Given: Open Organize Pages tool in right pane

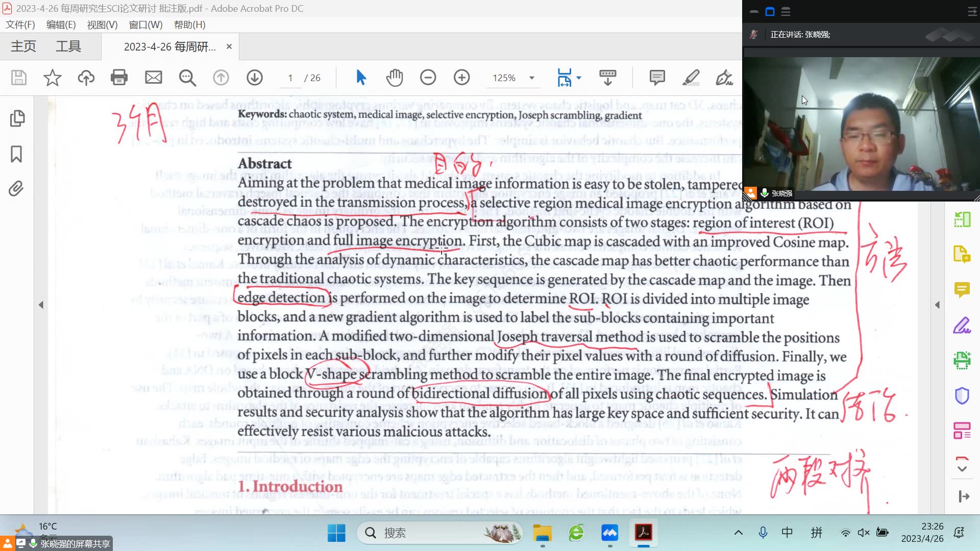Looking at the screenshot, I should point(962,431).
